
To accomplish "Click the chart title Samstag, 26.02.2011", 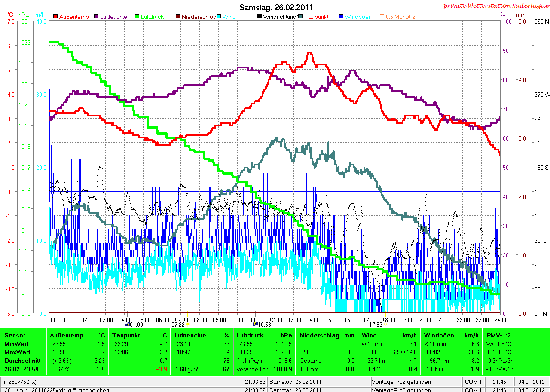I will [x=276, y=7].
